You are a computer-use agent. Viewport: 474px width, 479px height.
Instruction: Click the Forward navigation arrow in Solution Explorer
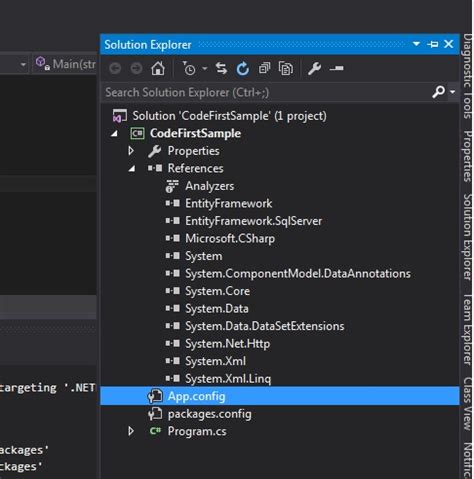point(136,69)
